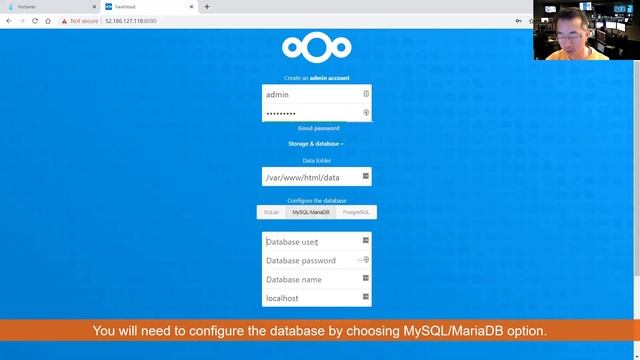
Task: Click the icon in Database user field
Action: click(x=366, y=240)
